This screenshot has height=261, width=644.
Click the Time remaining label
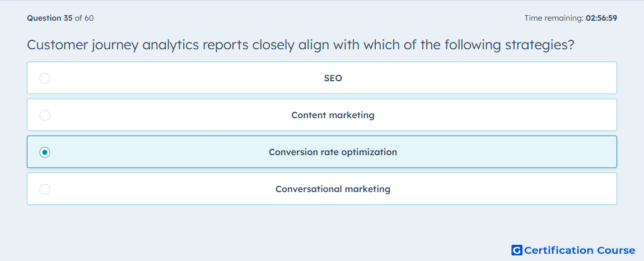coord(554,18)
